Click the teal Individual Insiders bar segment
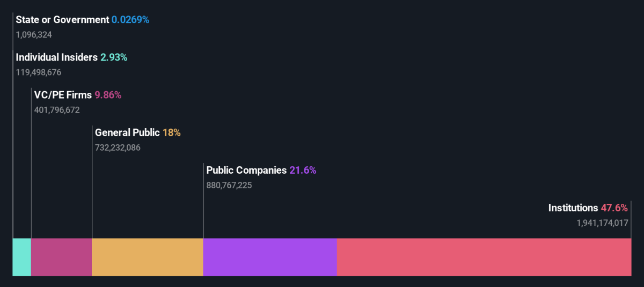644x287 pixels. click(22, 257)
